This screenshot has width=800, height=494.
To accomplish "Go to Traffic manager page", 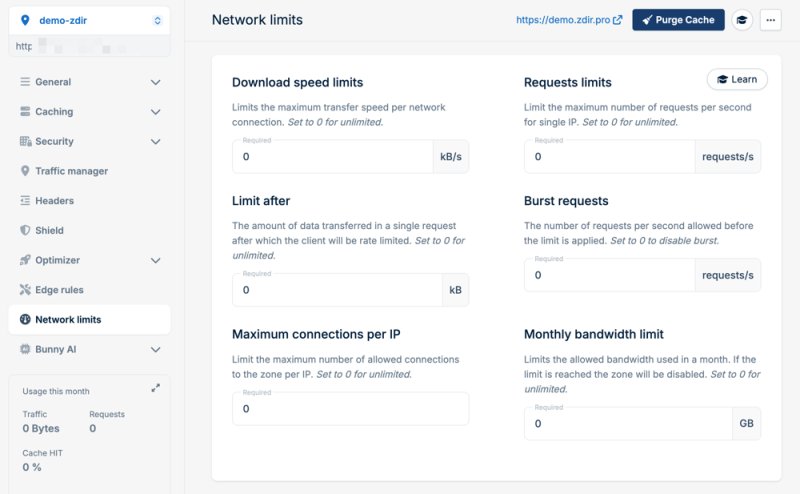I will click(x=89, y=171).
